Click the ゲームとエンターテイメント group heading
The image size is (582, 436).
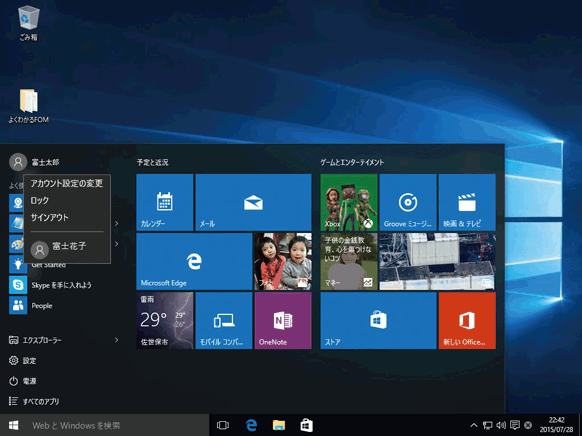click(x=352, y=162)
